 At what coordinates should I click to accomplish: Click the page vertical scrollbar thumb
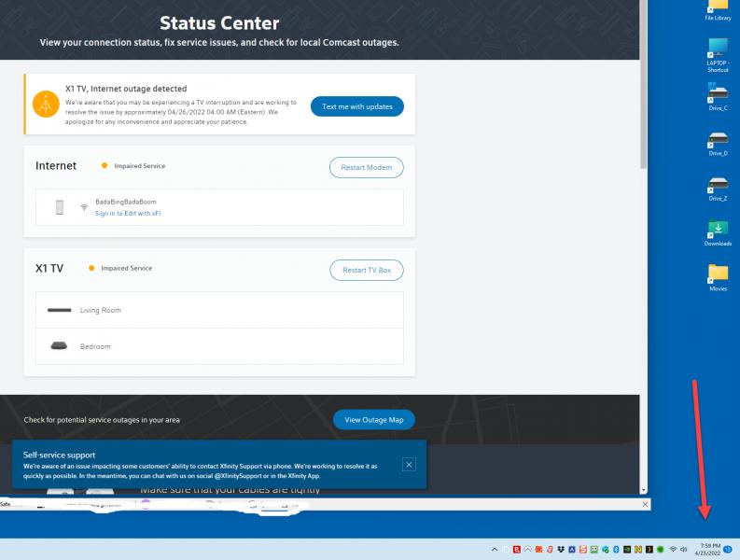tap(643, 85)
